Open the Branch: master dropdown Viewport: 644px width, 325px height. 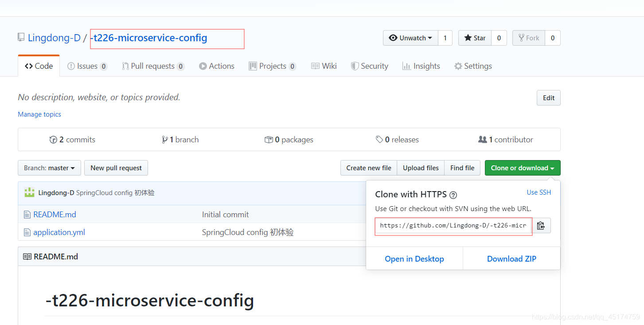[49, 168]
